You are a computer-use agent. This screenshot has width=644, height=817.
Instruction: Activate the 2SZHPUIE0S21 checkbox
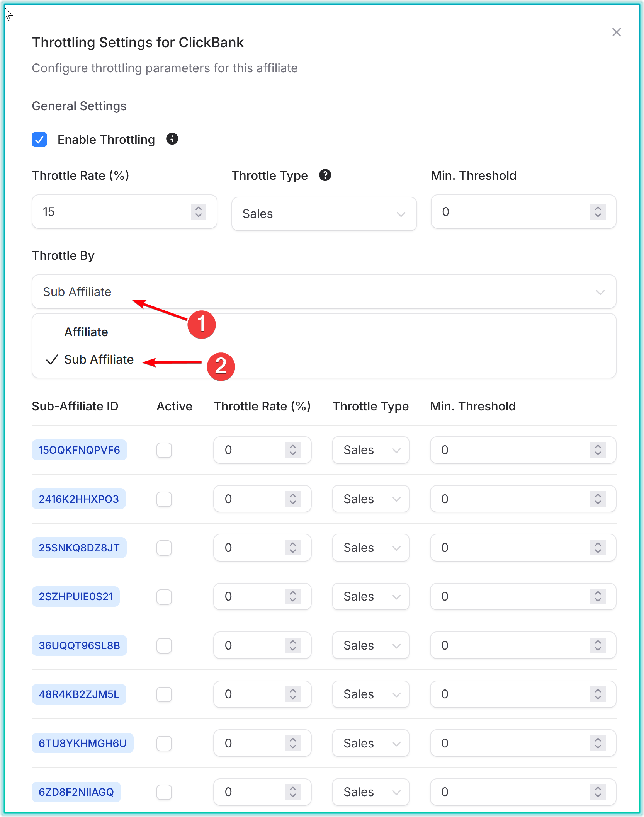(x=164, y=597)
